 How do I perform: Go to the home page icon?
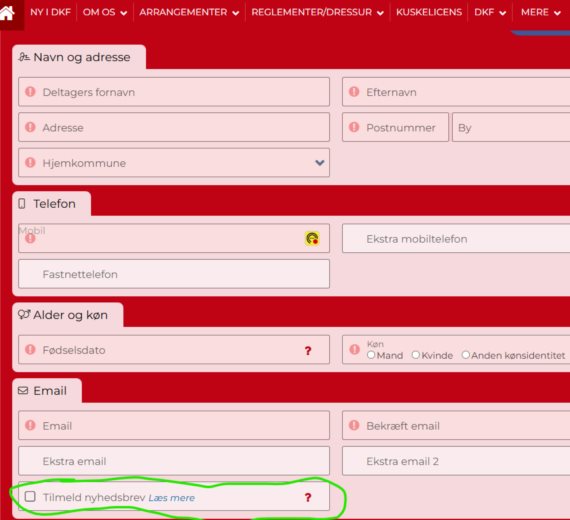tap(7, 13)
